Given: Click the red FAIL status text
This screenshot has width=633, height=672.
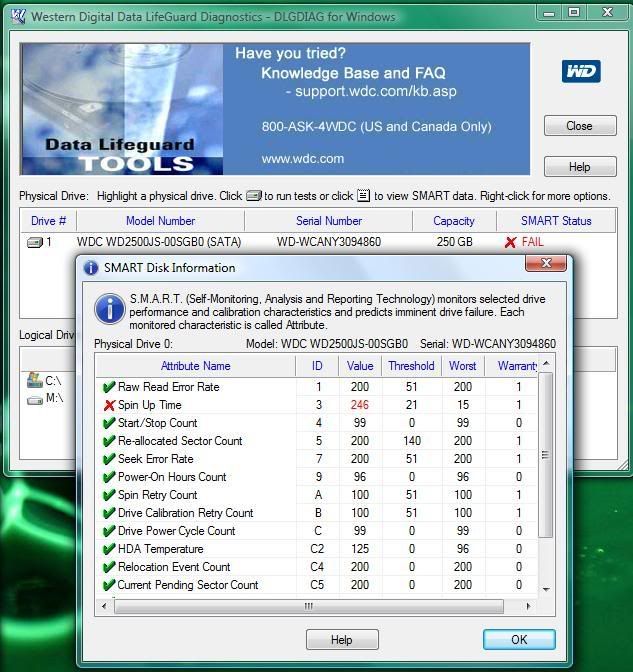Looking at the screenshot, I should point(533,242).
